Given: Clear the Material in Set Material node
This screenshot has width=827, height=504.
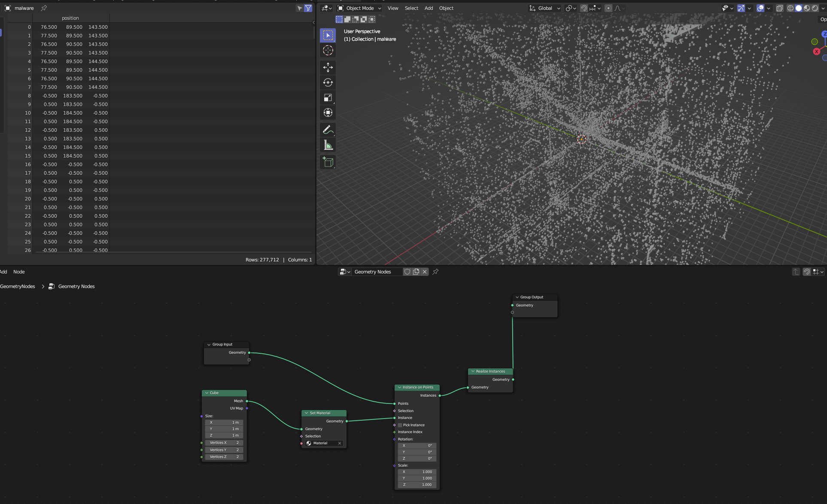Looking at the screenshot, I should tap(340, 443).
